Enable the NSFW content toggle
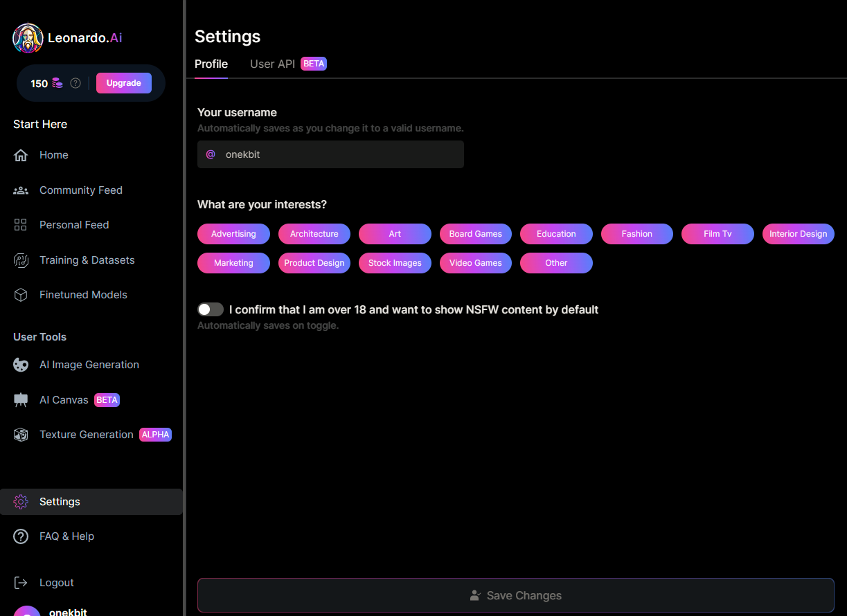Image resolution: width=847 pixels, height=616 pixels. [x=211, y=309]
